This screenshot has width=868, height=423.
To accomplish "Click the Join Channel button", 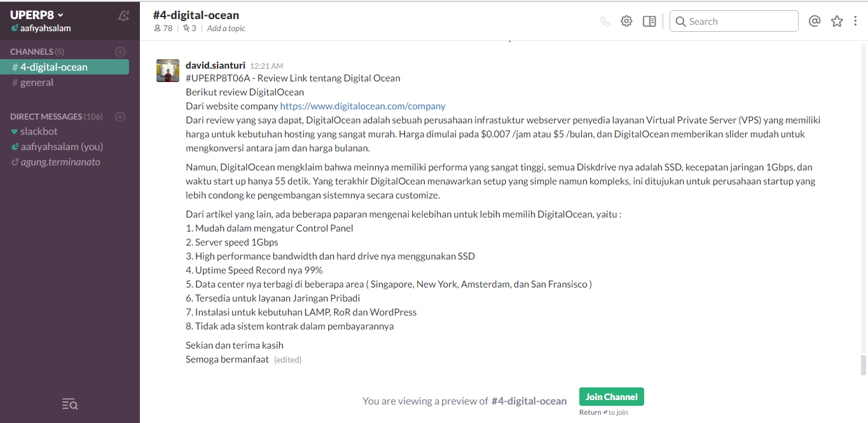I will (612, 396).
